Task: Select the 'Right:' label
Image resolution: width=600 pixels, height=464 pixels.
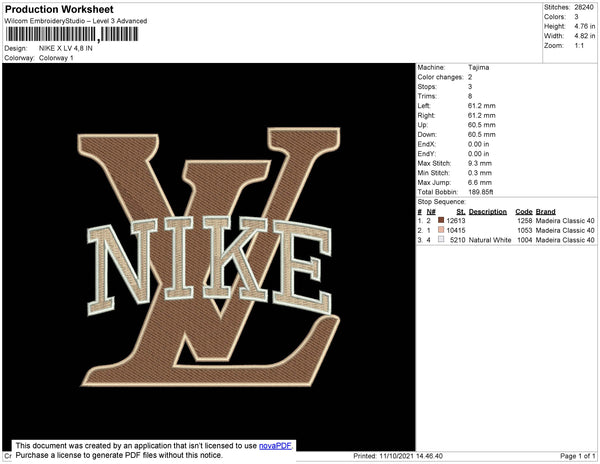Action: click(x=426, y=116)
